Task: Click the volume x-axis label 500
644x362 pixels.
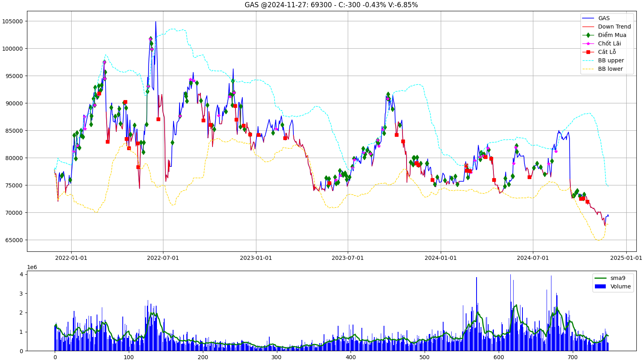Action: (425, 357)
